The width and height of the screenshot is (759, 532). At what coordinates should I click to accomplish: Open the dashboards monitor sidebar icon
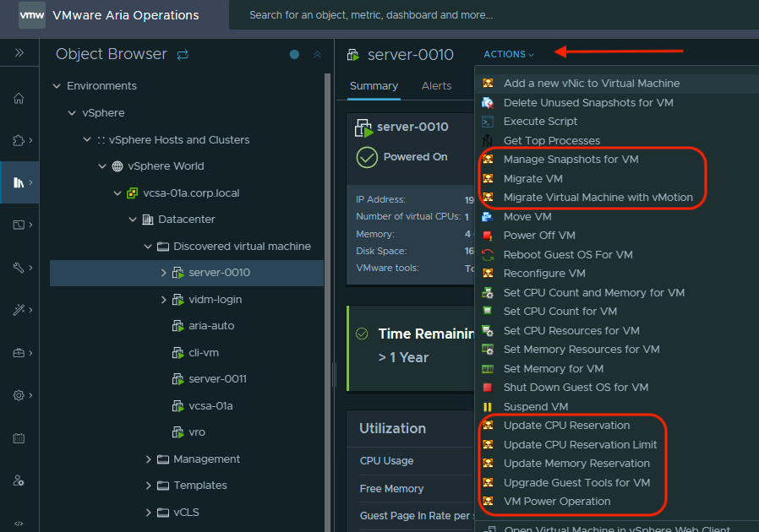pyautogui.click(x=19, y=225)
